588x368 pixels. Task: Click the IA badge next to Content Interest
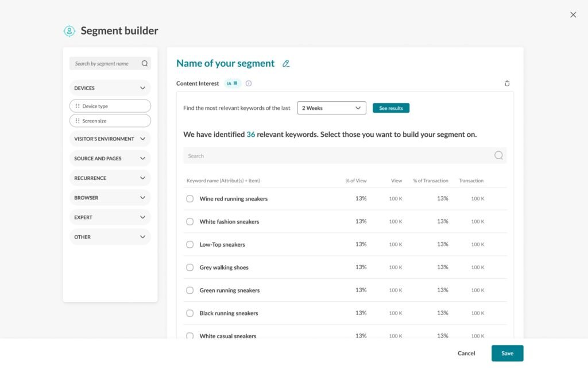point(233,83)
